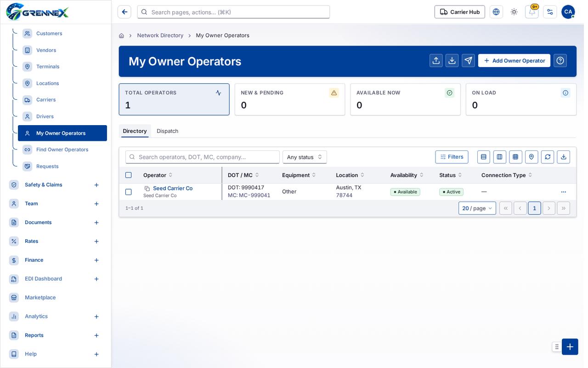Open the Seed Carrier Co operator link
Screen dimensions: 588x368
pos(173,188)
